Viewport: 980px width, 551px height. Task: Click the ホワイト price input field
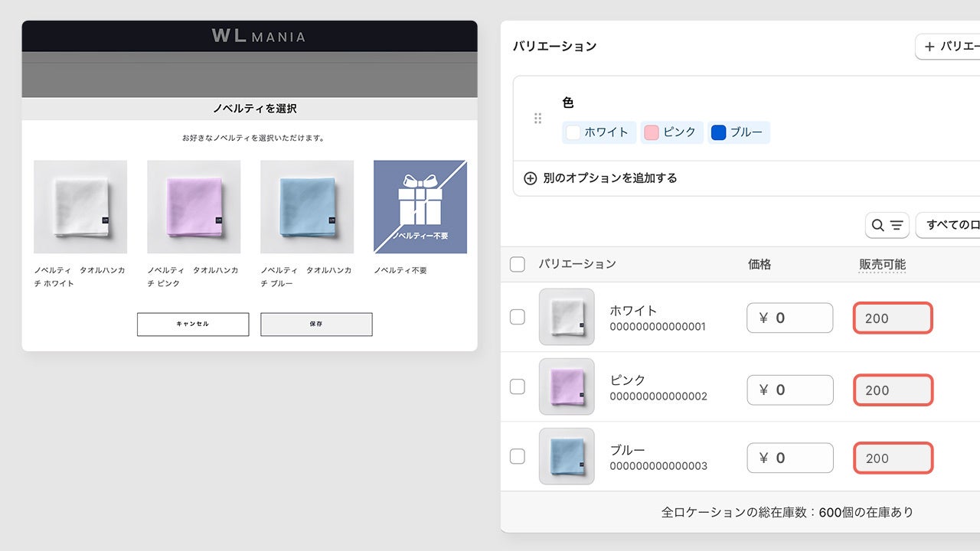pyautogui.click(x=789, y=318)
